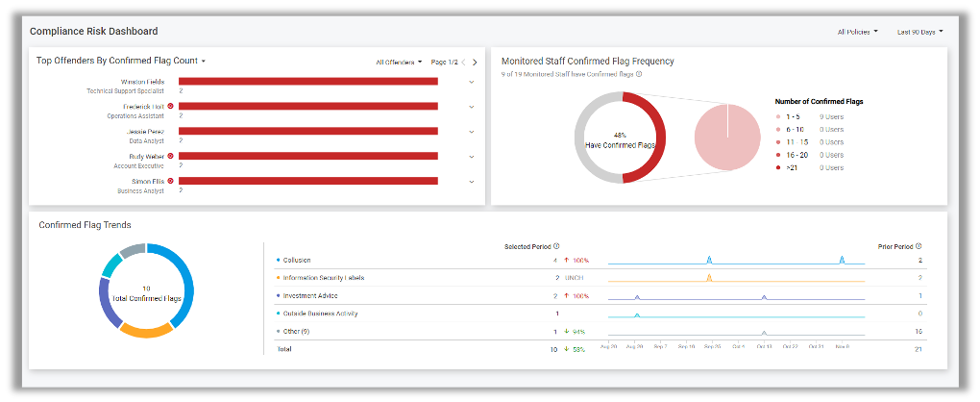Click the UNCH indicator for Information Security Labels
Viewport: 980px width, 402px height.
[x=574, y=278]
